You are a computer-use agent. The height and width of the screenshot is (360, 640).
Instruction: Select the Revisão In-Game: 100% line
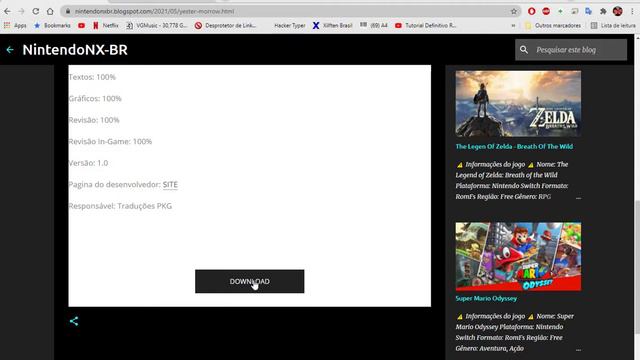click(110, 142)
